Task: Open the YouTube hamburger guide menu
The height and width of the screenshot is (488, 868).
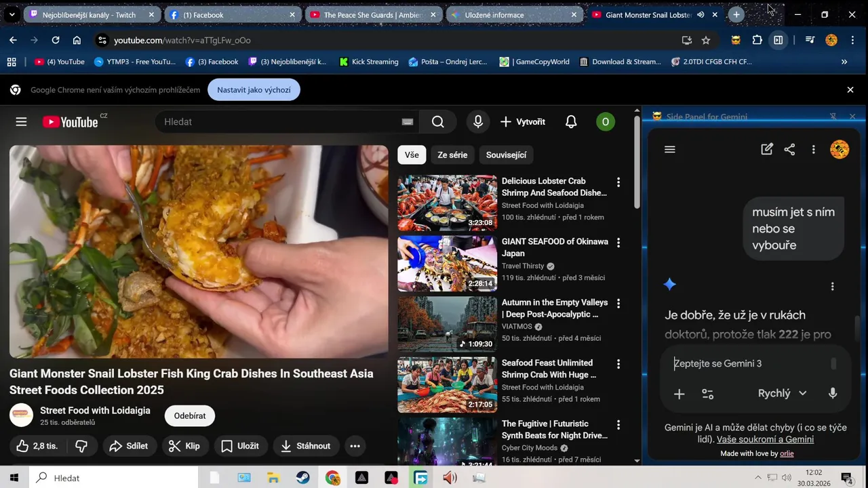Action: click(21, 122)
